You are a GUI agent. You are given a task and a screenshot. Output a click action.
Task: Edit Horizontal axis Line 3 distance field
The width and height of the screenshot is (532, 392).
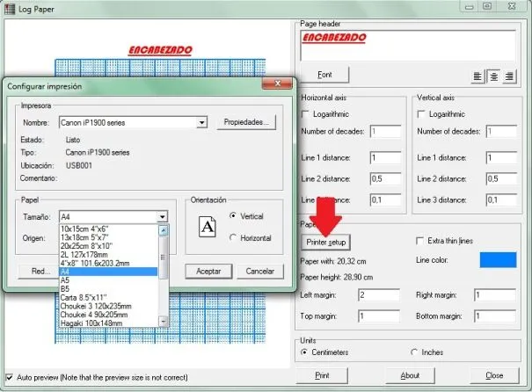coord(385,200)
